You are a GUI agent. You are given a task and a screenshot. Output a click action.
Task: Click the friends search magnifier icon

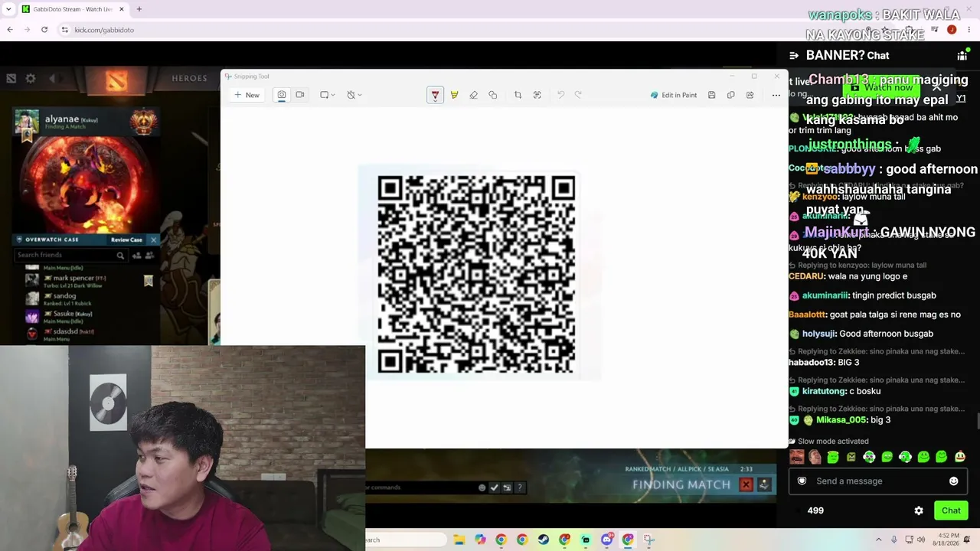[x=120, y=256]
